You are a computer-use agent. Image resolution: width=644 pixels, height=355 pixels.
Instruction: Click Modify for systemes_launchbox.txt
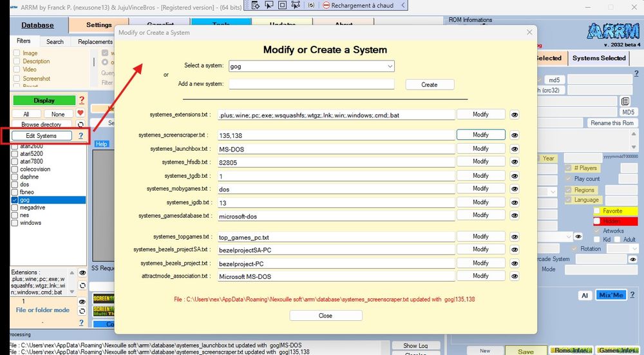(480, 148)
